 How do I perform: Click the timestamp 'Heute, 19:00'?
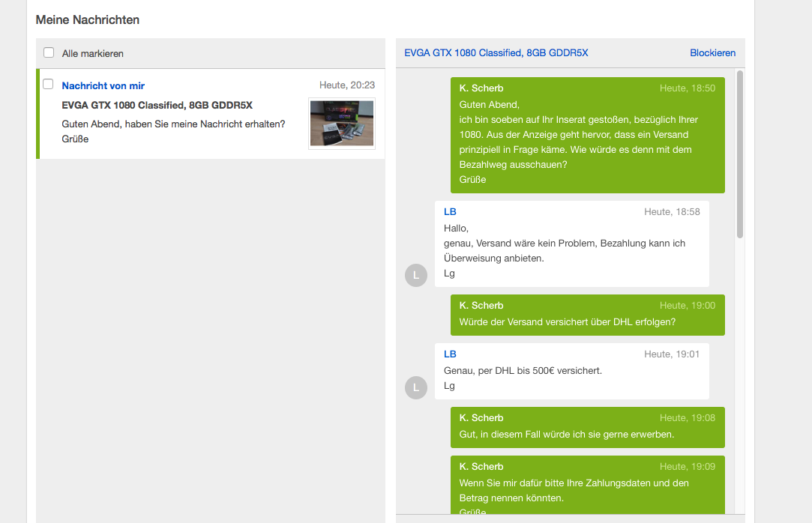pos(688,305)
